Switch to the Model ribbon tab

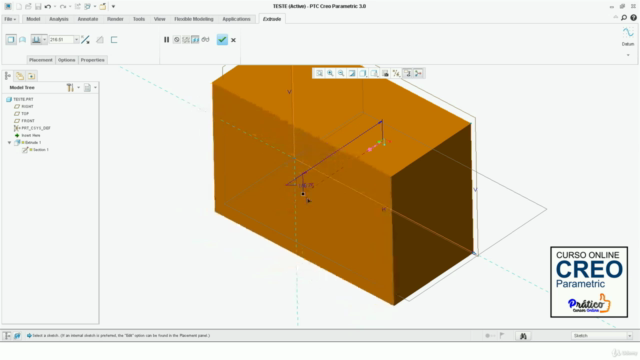click(x=33, y=19)
